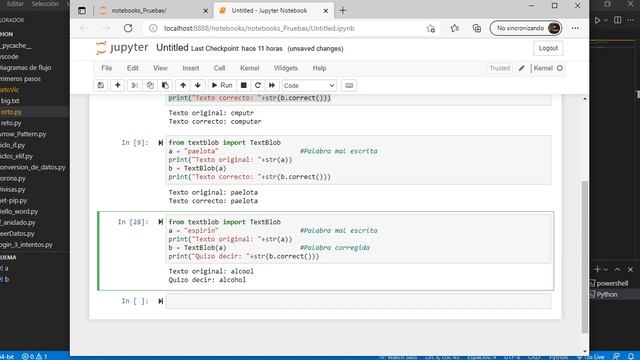Click the notebook vertical scrollbar
The image size is (640, 360).
coord(585,257)
